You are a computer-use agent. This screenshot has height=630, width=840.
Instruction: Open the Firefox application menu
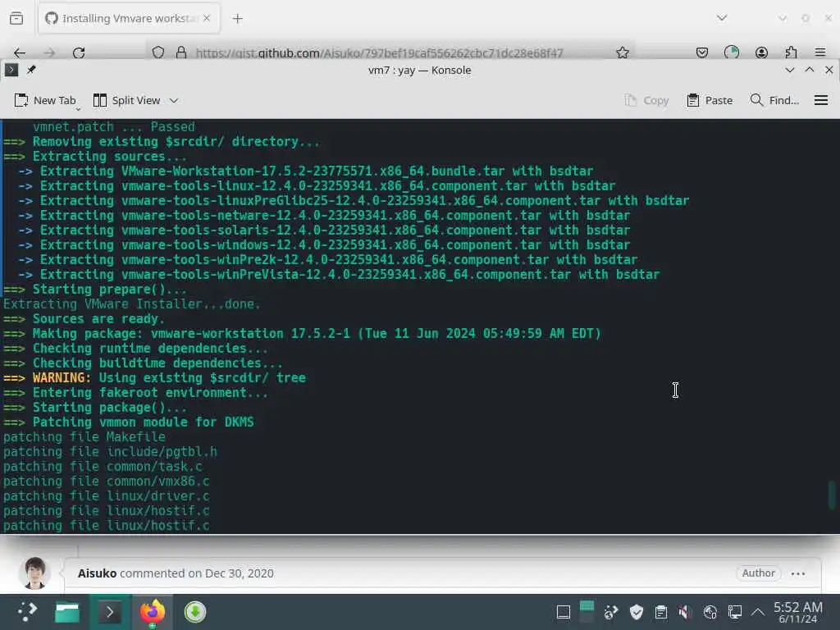coord(819,52)
